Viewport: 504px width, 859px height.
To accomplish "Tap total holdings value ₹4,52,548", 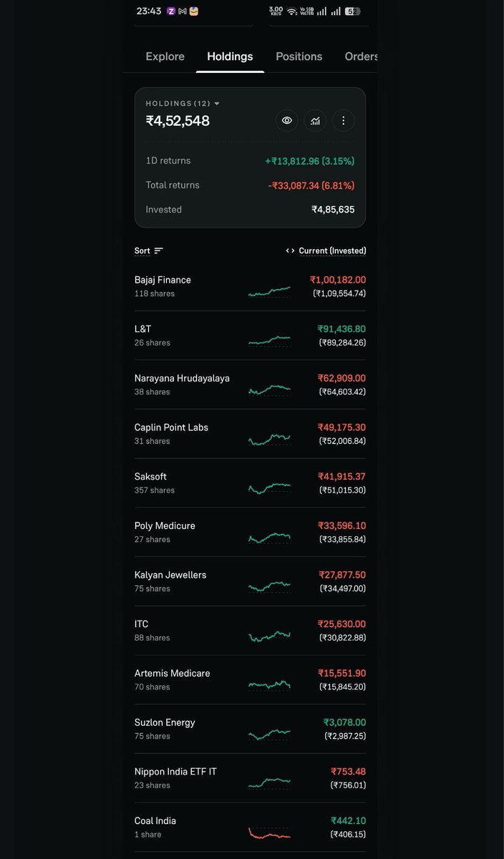I will pyautogui.click(x=178, y=121).
